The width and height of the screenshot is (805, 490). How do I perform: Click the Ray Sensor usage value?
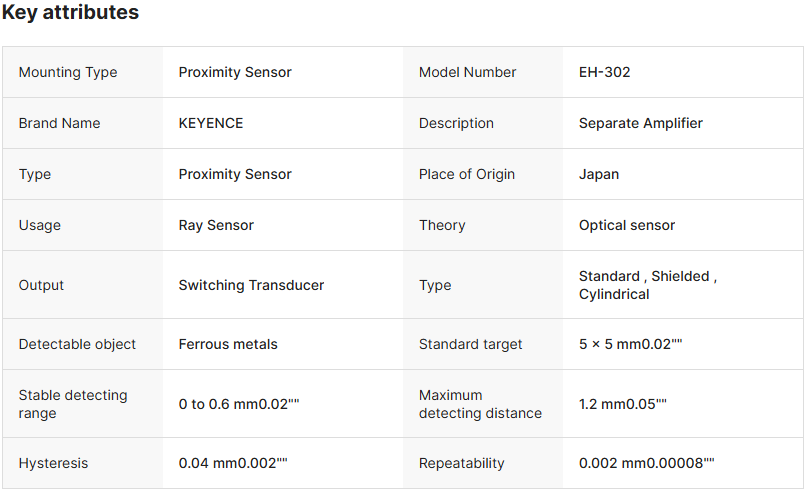216,225
